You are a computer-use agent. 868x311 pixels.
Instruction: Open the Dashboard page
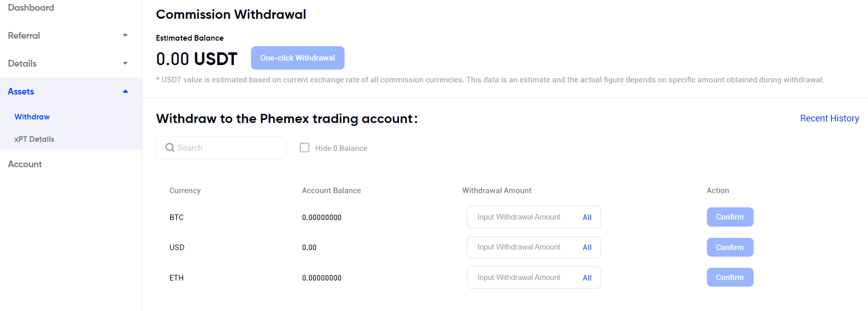[31, 8]
